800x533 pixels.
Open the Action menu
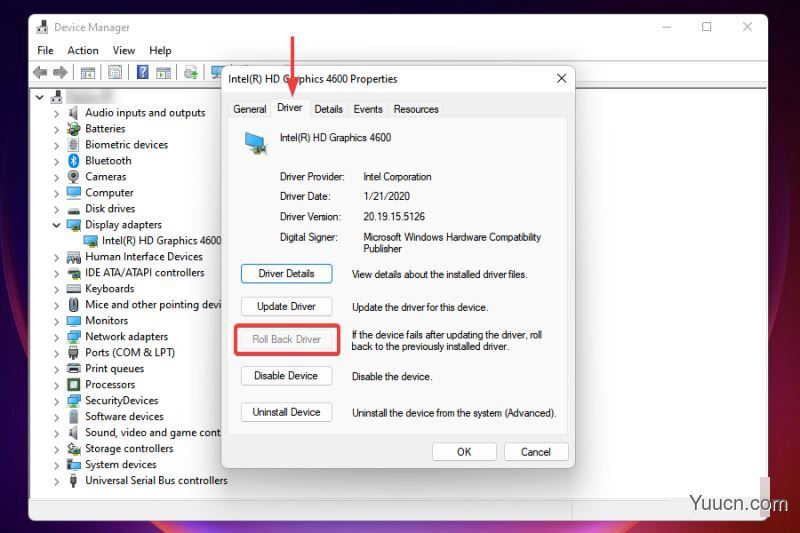pos(83,50)
